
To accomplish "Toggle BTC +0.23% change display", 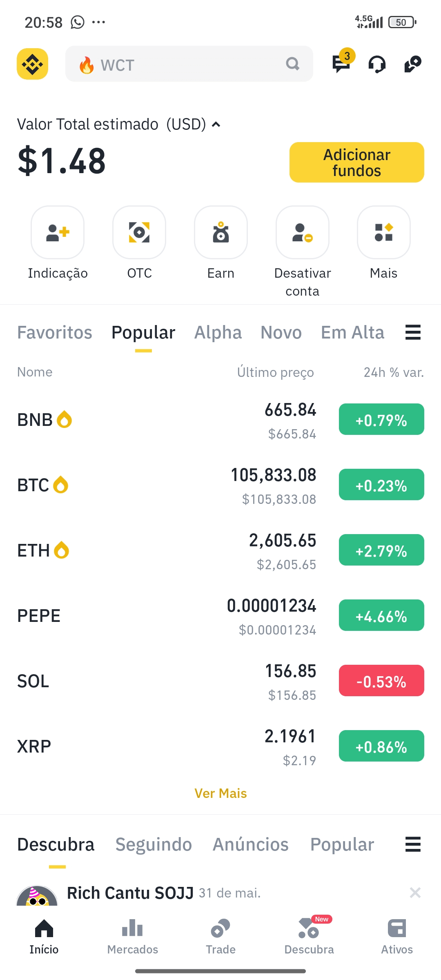I will pos(381,485).
